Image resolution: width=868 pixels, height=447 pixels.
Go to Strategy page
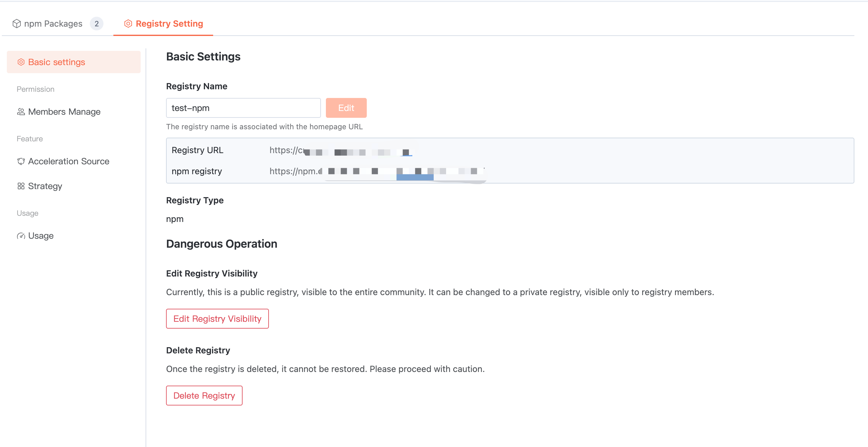45,186
